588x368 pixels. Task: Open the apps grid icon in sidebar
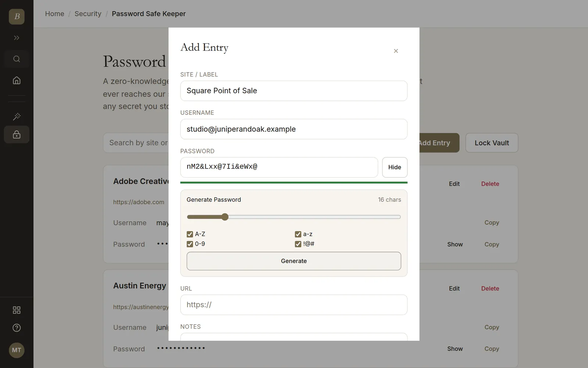pos(17,310)
